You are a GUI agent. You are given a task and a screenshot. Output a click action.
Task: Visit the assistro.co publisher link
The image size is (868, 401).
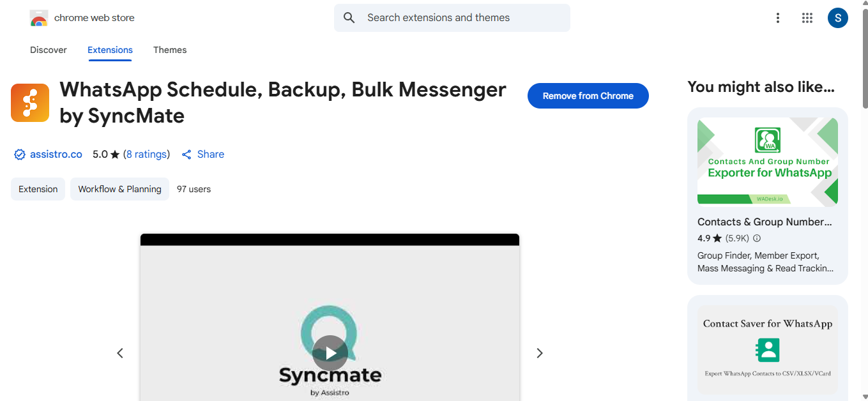(x=56, y=154)
